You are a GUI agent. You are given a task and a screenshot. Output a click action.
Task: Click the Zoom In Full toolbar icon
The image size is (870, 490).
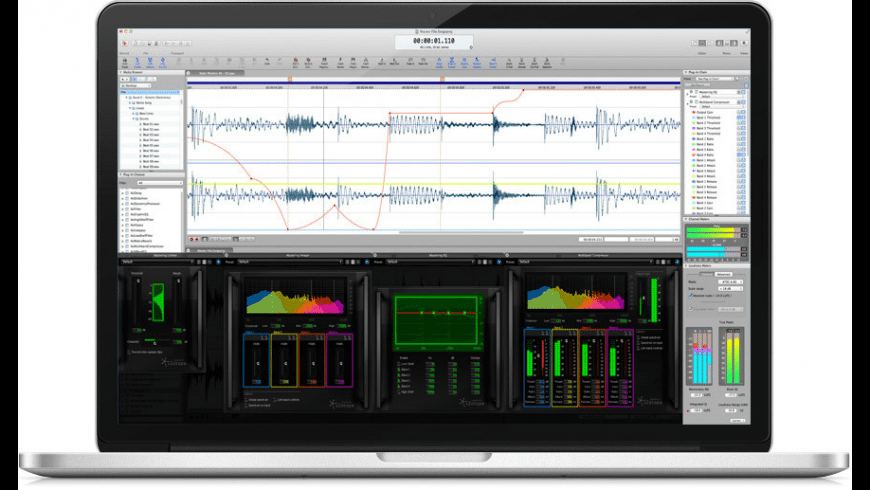click(x=509, y=62)
